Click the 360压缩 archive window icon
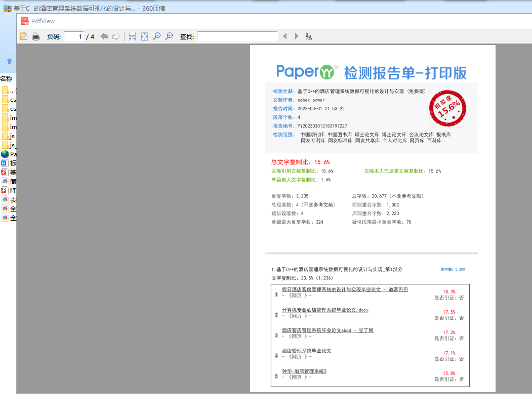This screenshot has height=417, width=532. point(8,8)
